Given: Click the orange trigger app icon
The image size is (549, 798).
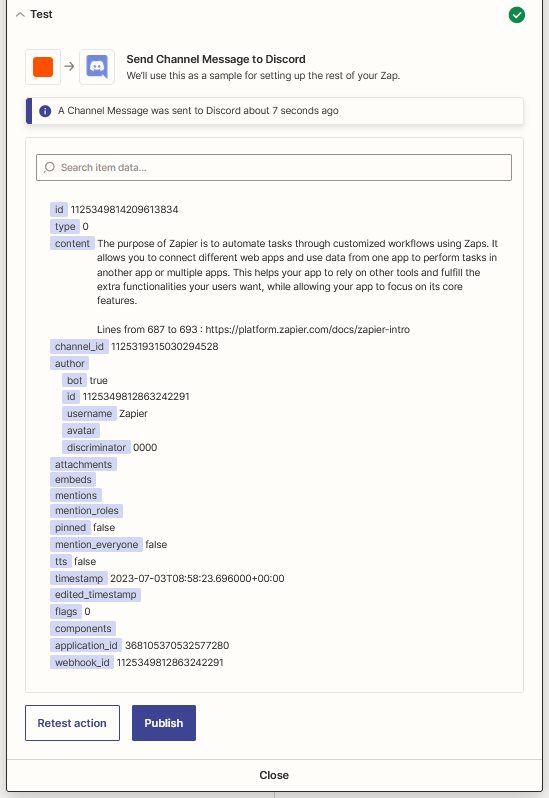Looking at the screenshot, I should point(43,67).
